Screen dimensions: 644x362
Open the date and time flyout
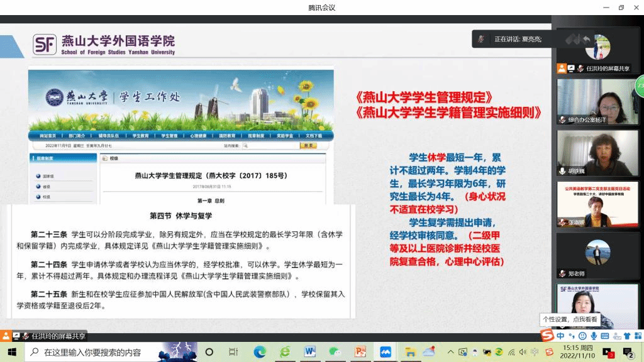(579, 352)
